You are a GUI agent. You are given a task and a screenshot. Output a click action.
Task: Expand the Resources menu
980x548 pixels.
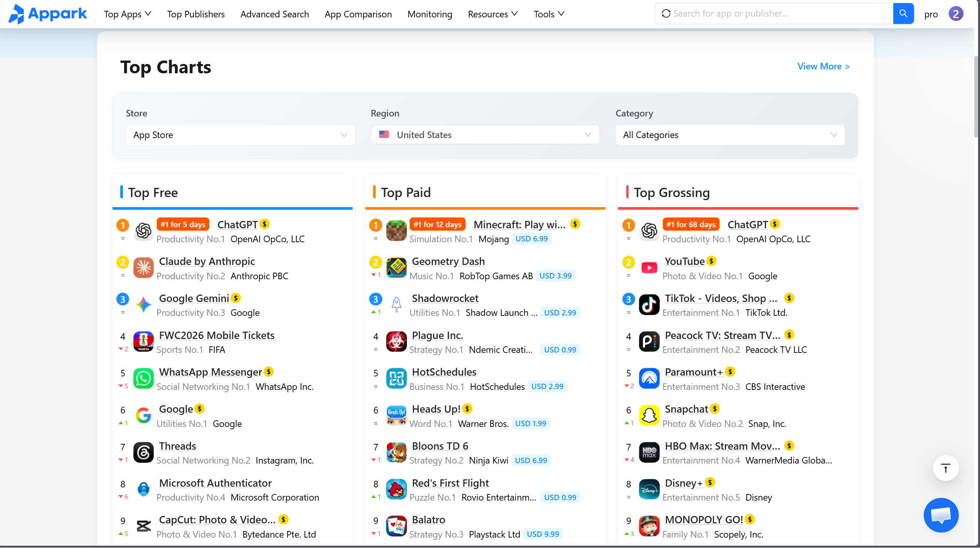493,14
